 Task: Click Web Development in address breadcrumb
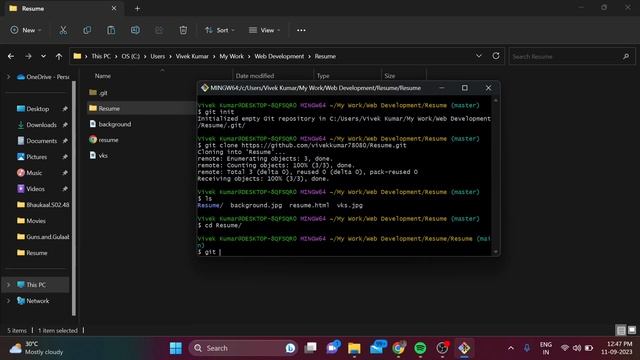tap(279, 56)
